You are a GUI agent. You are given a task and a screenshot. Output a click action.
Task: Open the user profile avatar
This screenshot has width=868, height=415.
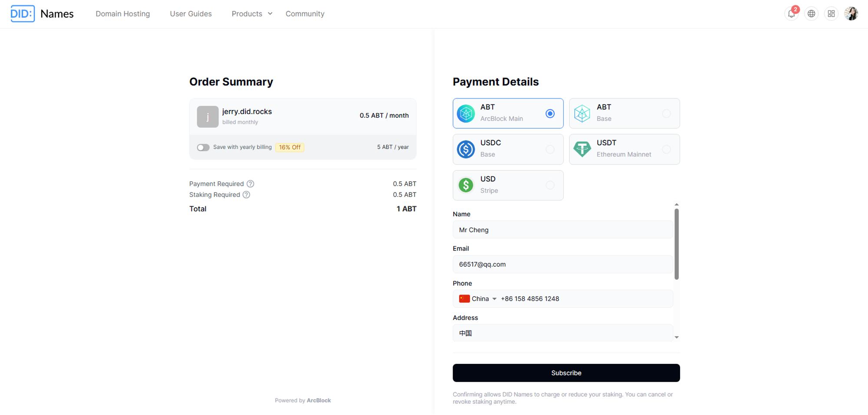(851, 14)
